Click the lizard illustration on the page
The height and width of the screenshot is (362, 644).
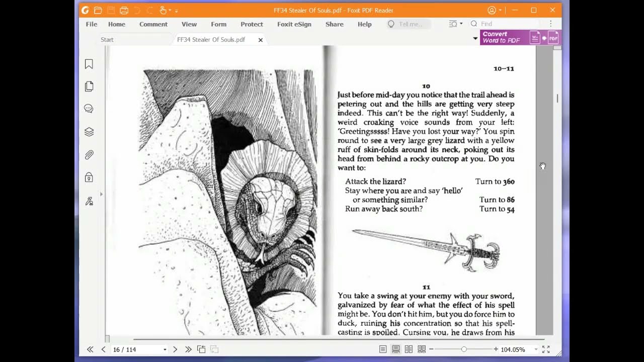pyautogui.click(x=228, y=201)
